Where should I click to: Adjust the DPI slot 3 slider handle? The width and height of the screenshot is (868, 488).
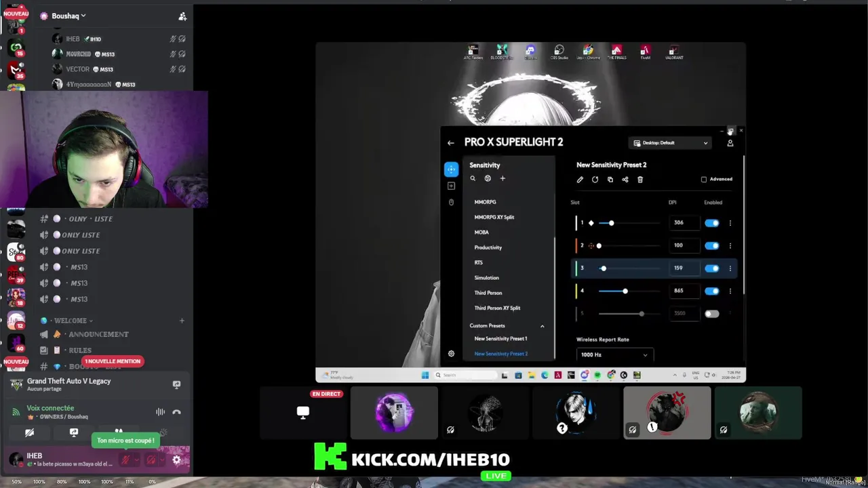(603, 268)
